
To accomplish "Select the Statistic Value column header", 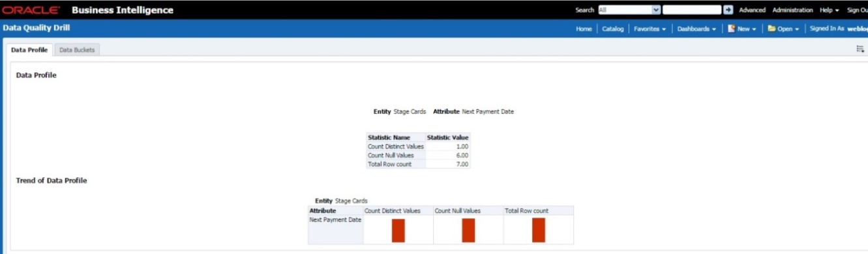I will (447, 137).
